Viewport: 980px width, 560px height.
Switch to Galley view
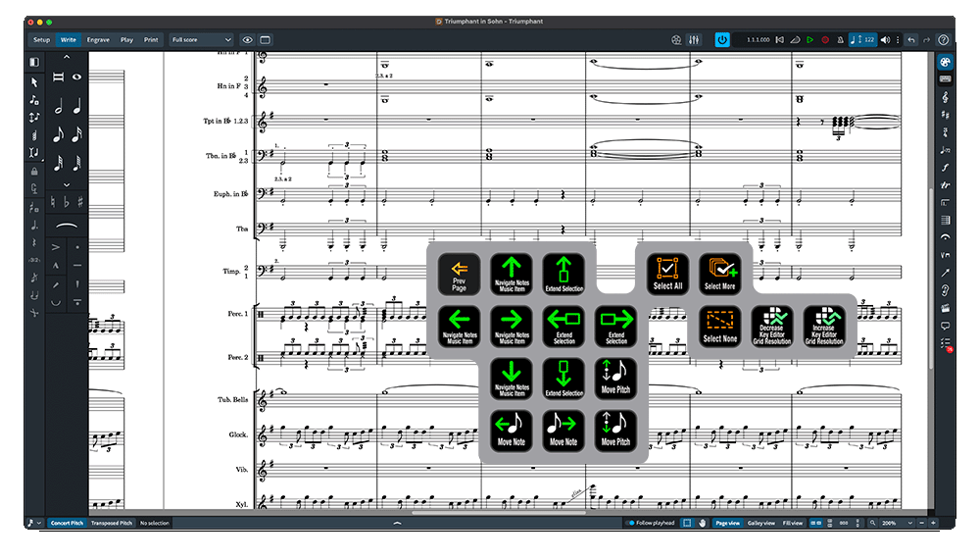761,523
